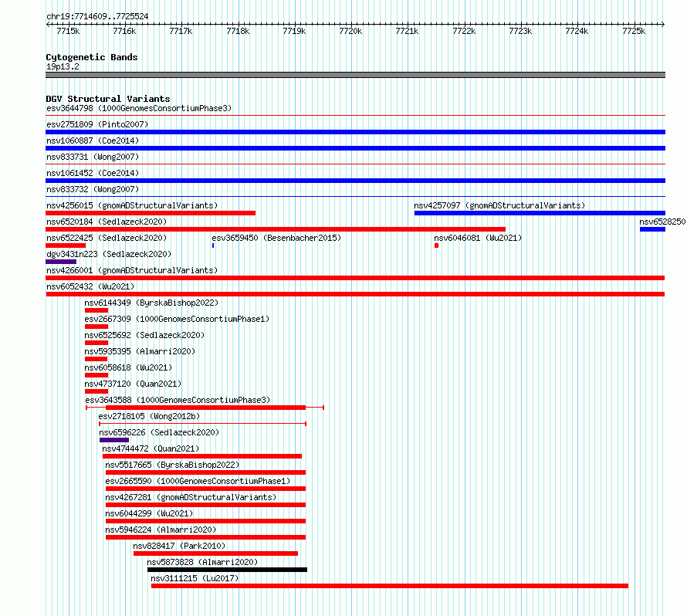
Task: Click the esv3643588 red bar with whiskers
Action: [x=205, y=408]
